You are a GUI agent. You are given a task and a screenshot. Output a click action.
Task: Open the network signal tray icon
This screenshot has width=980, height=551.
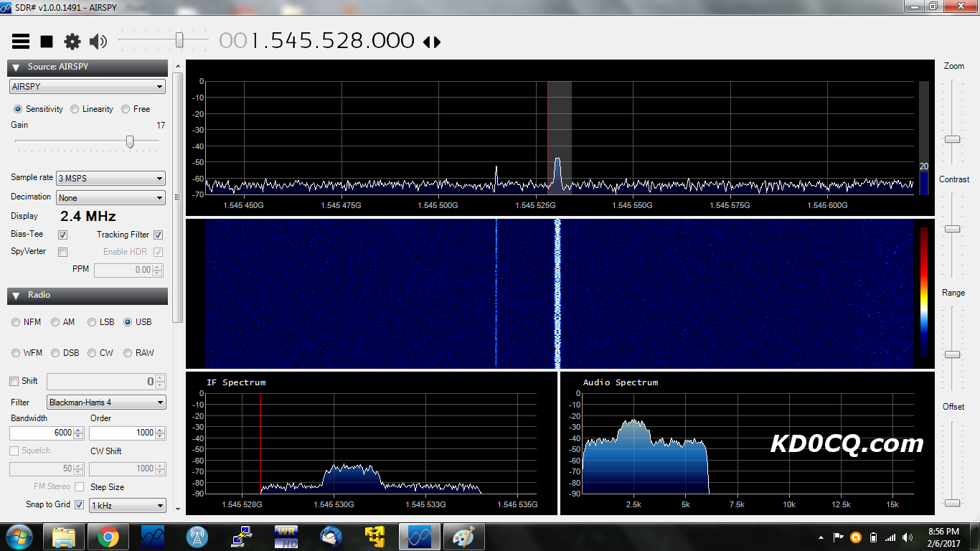point(890,537)
